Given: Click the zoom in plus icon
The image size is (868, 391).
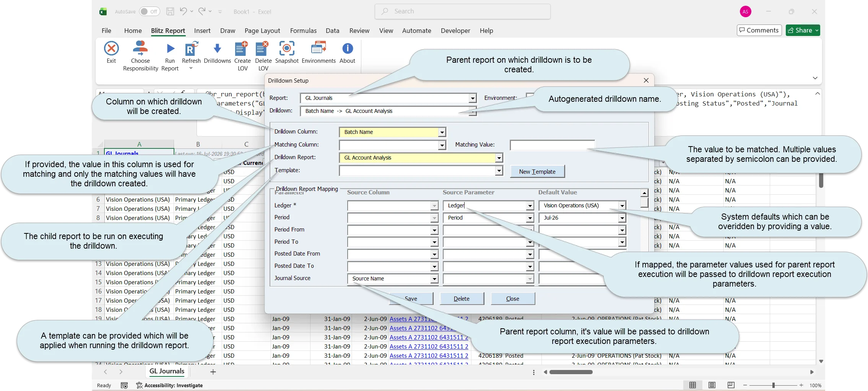Looking at the screenshot, I should (x=801, y=385).
